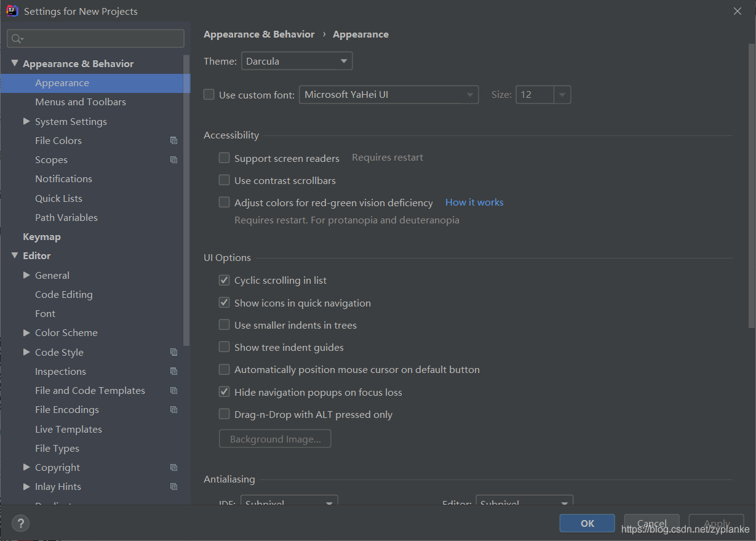Image resolution: width=756 pixels, height=541 pixels.
Task: Click the icon next to Code Style
Action: [x=173, y=351]
